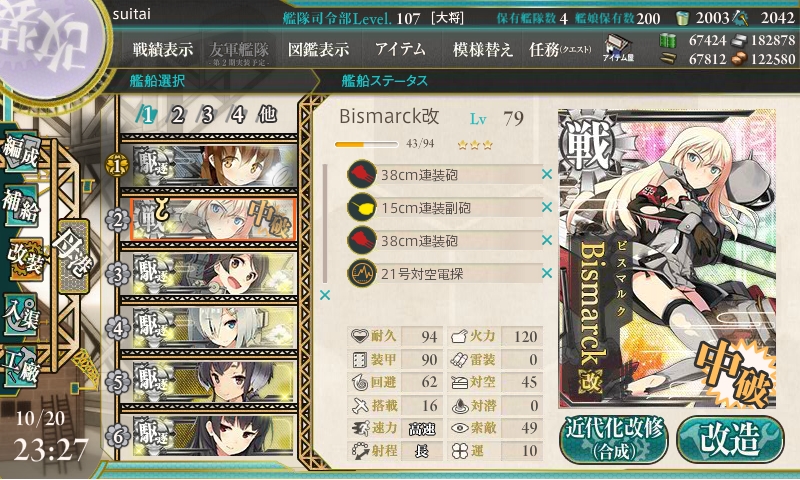Open the 工廠 factory sidebar icon
The height and width of the screenshot is (480, 800).
pos(21,366)
